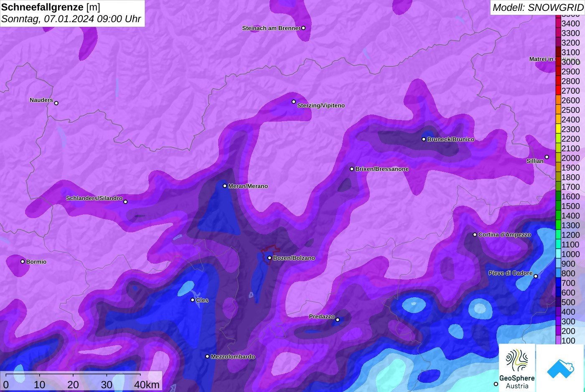
Task: Click the 800 m light blue swatch
Action: [558, 273]
